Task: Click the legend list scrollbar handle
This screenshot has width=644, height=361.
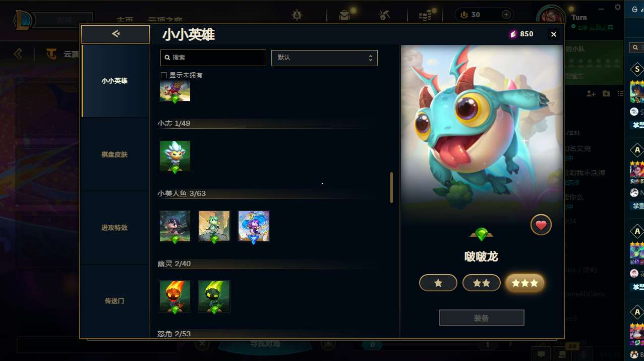Action: 391,187
